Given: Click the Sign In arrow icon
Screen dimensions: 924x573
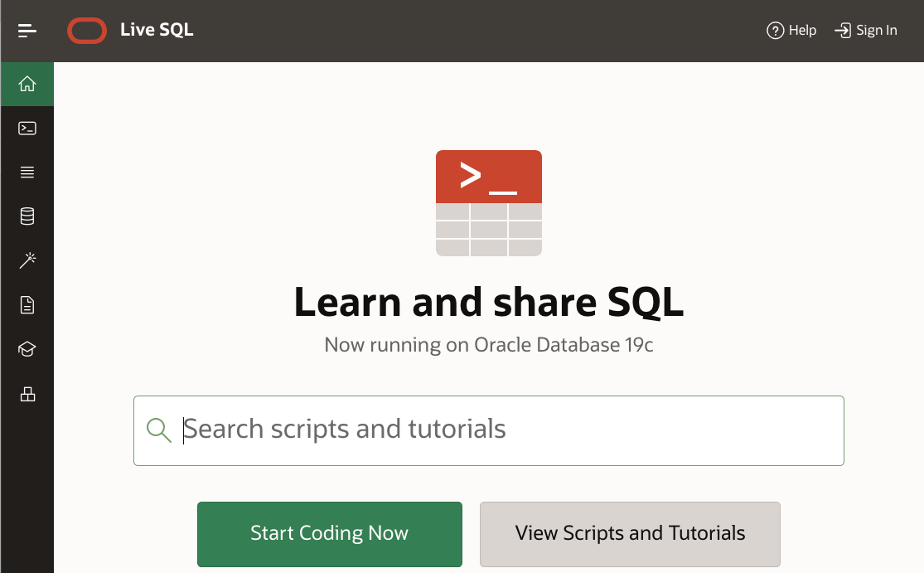Looking at the screenshot, I should coord(842,30).
